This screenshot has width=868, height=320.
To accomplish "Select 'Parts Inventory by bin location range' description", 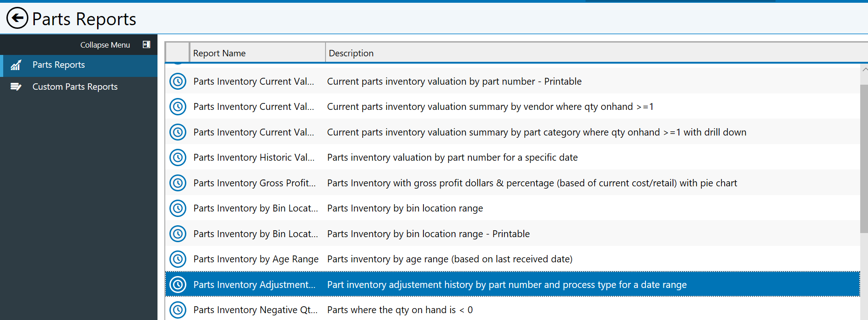I will (405, 208).
